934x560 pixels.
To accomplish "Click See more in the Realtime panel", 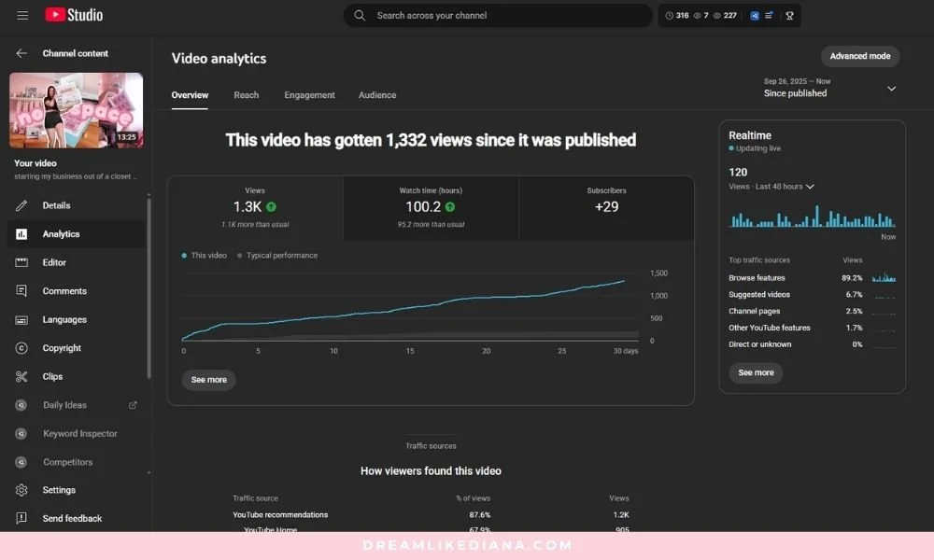I will (x=756, y=373).
